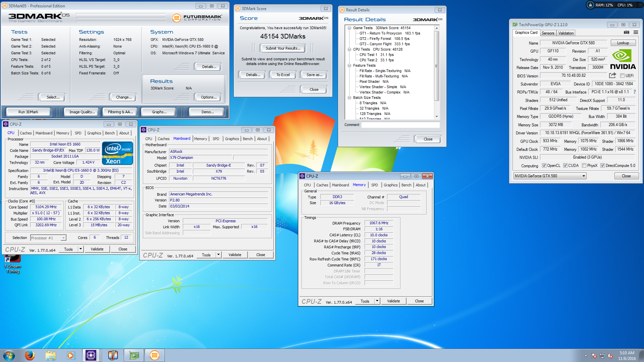
Task: Click the To Excel button
Action: click(283, 75)
